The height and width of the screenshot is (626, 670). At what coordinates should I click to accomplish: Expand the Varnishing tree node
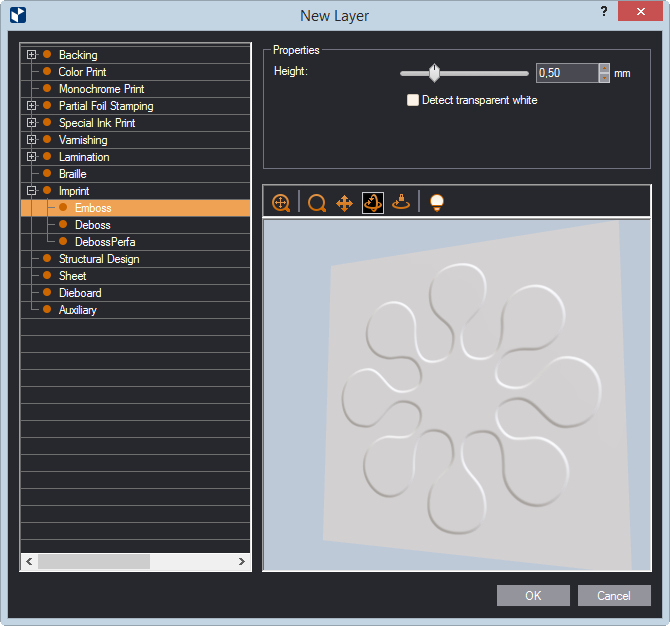click(31, 140)
